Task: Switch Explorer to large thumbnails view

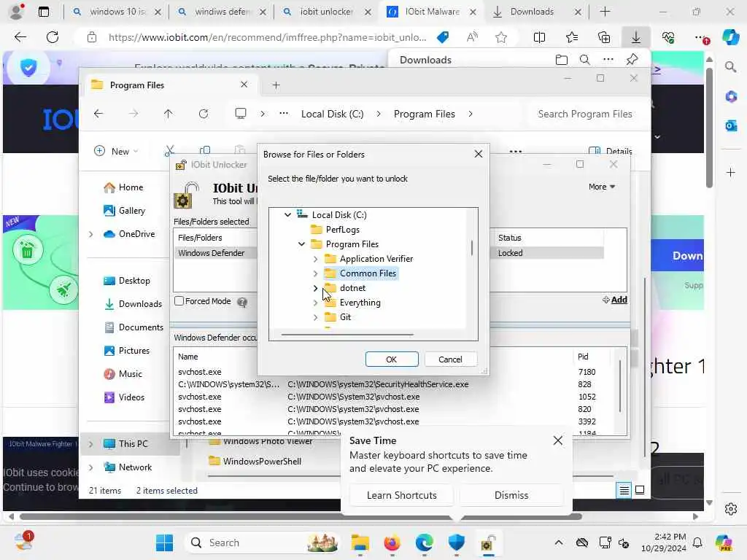Action: (x=640, y=490)
